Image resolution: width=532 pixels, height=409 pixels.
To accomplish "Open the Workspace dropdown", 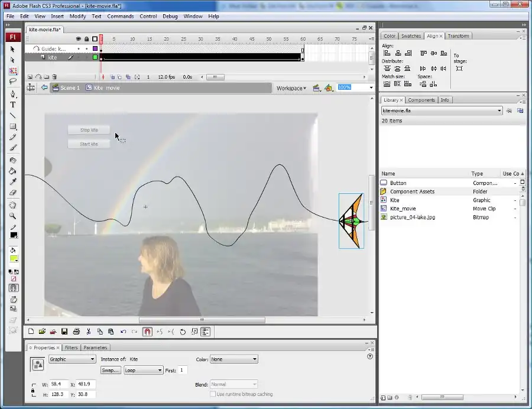I will (291, 88).
